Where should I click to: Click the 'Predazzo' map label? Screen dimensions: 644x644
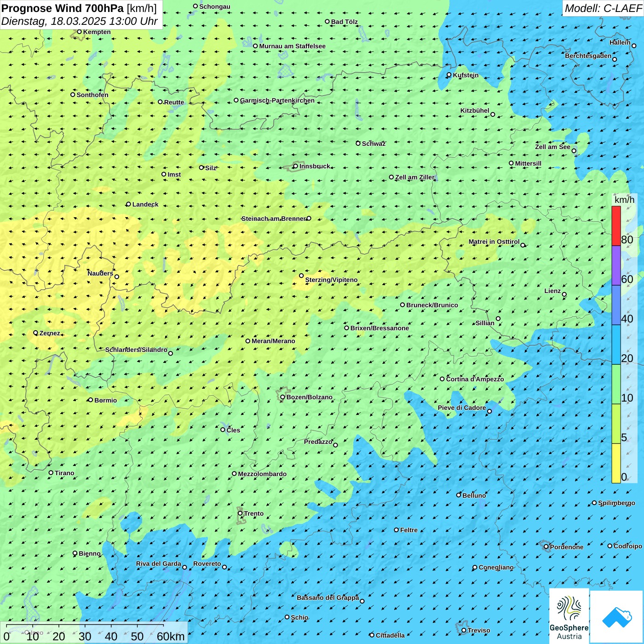pyautogui.click(x=318, y=442)
